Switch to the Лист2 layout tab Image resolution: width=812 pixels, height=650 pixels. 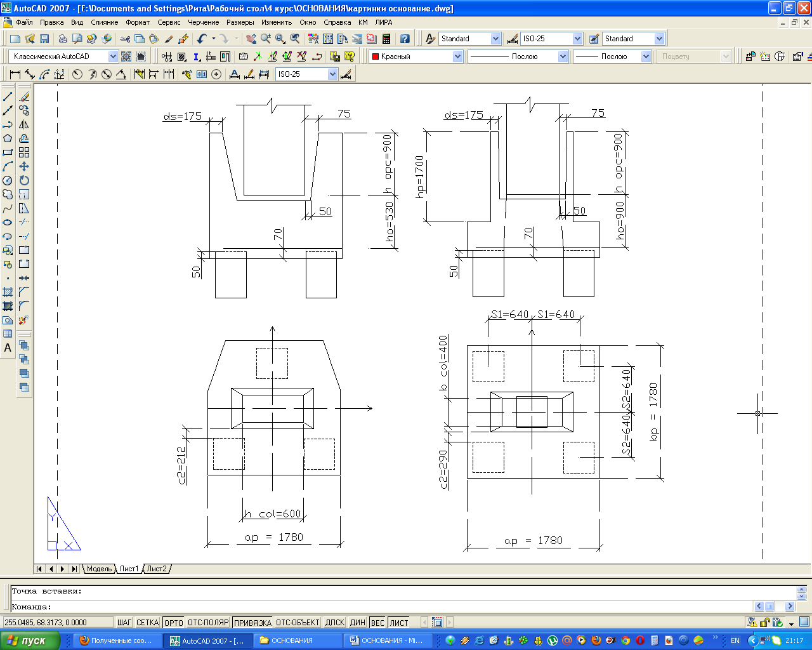point(156,569)
